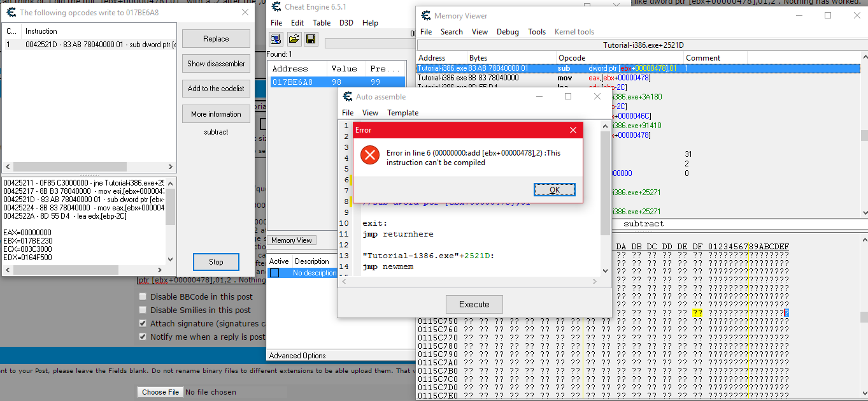The height and width of the screenshot is (401, 868).
Task: Open Kernel tools menu in Memory Viewer
Action: (x=574, y=32)
